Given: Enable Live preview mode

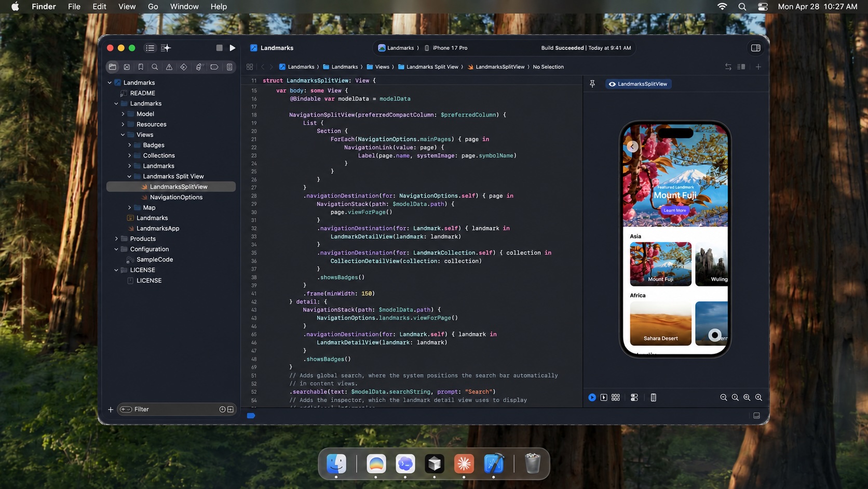Looking at the screenshot, I should click(x=592, y=398).
